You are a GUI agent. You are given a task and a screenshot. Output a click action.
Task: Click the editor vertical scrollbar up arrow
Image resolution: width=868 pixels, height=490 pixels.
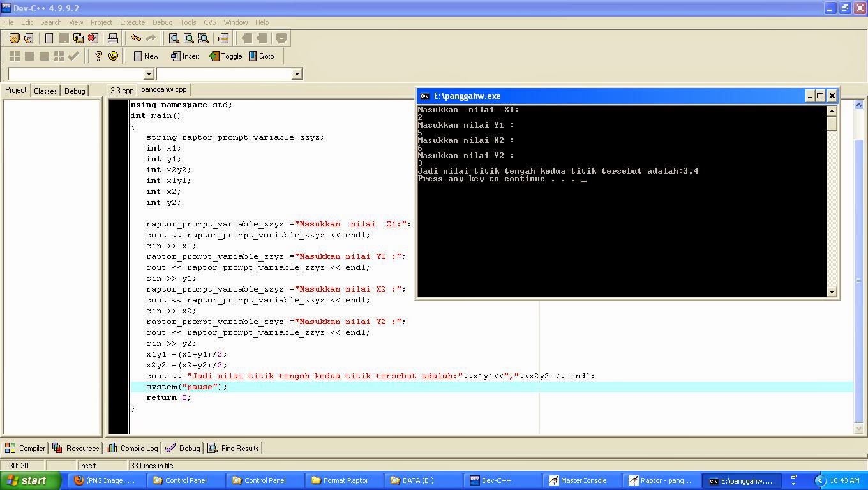pyautogui.click(x=858, y=105)
